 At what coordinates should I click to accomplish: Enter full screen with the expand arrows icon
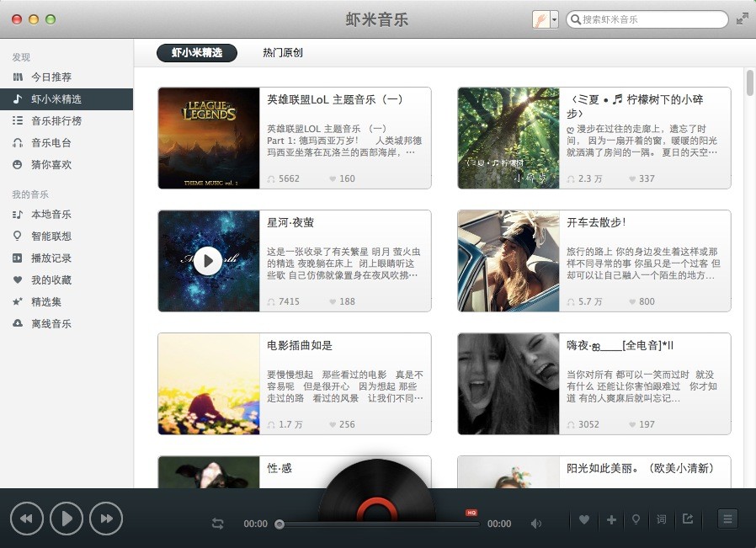click(742, 19)
